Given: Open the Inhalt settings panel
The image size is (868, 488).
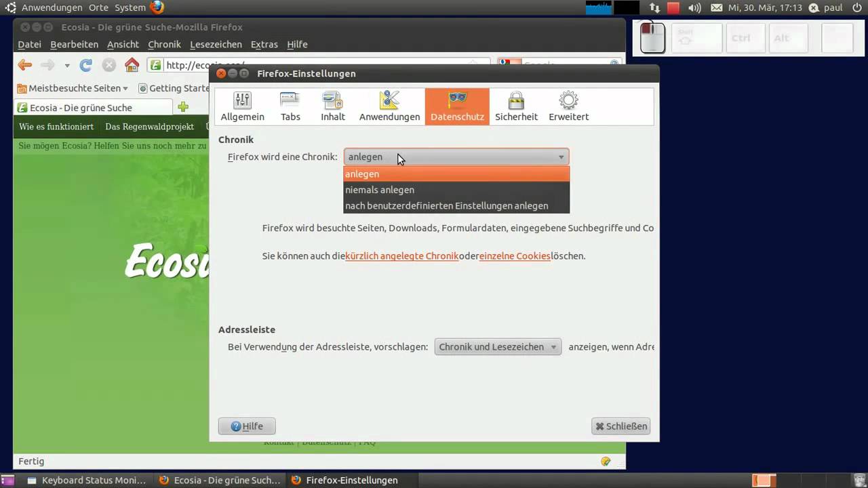Looking at the screenshot, I should click(x=332, y=106).
